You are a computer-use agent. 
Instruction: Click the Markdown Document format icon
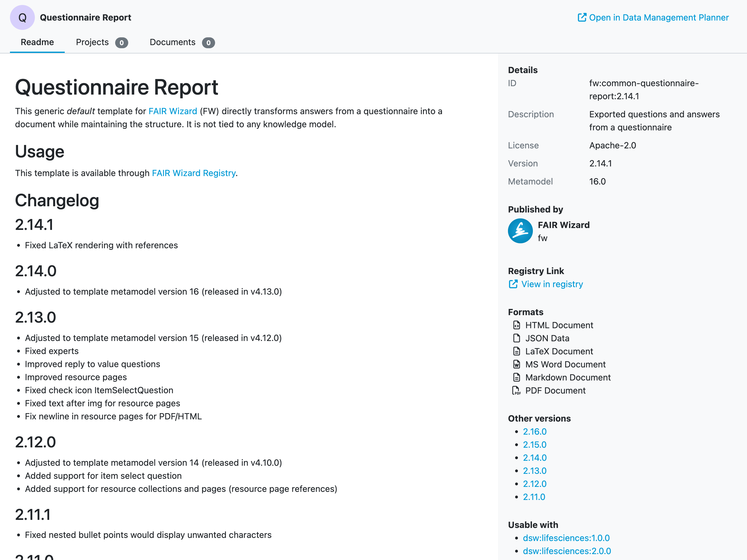pos(516,377)
